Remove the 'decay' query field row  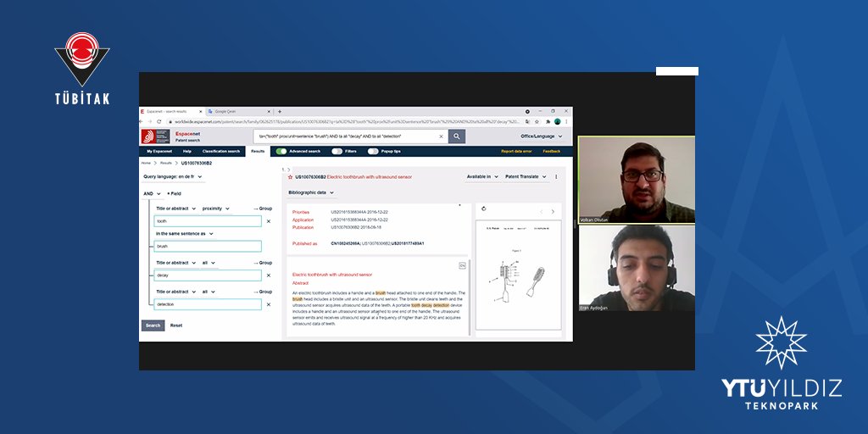(269, 275)
